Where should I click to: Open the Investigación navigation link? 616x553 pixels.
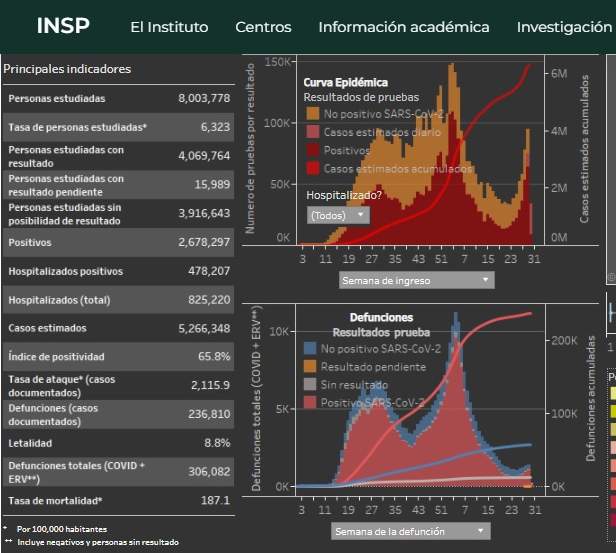564,27
